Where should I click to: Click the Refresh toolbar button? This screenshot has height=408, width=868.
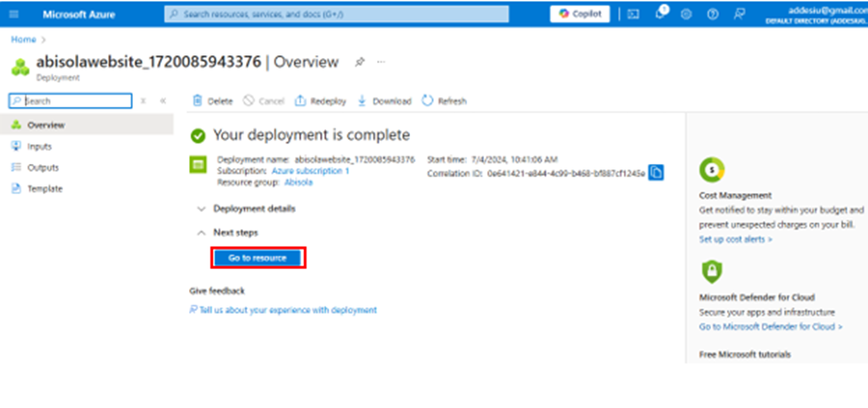[x=444, y=101]
